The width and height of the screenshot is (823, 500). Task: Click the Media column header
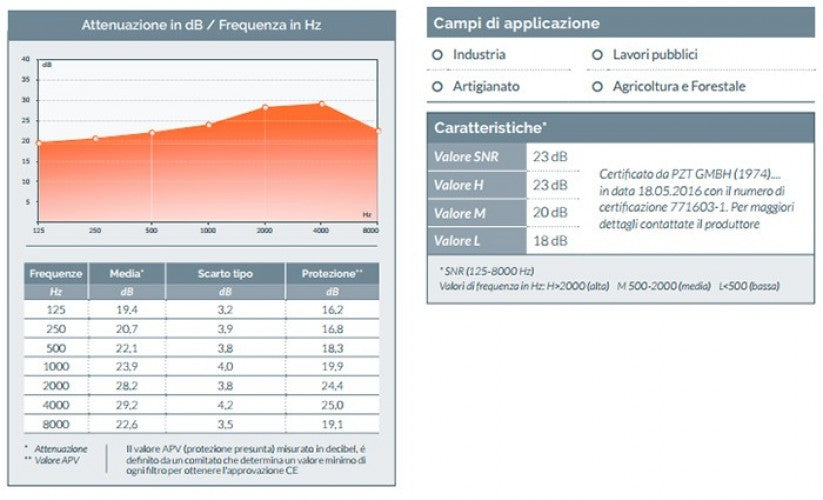127,273
